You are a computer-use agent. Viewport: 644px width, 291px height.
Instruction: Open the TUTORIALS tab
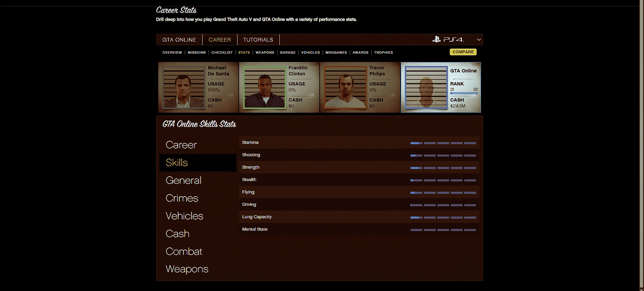258,40
